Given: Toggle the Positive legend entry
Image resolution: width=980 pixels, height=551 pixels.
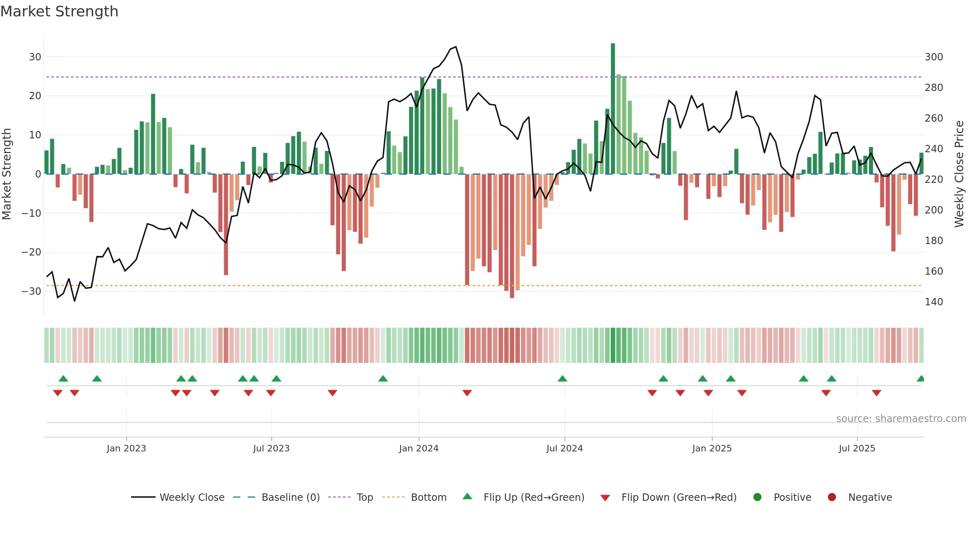Looking at the screenshot, I should coord(782,497).
